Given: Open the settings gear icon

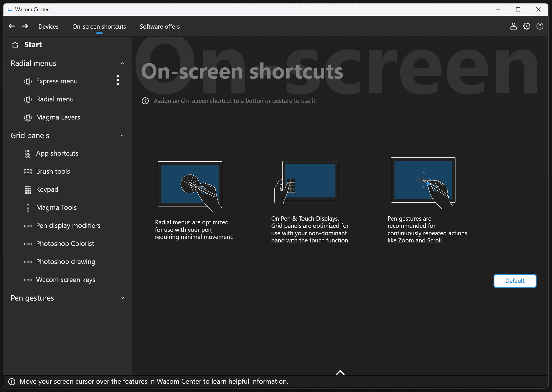Looking at the screenshot, I should point(527,26).
